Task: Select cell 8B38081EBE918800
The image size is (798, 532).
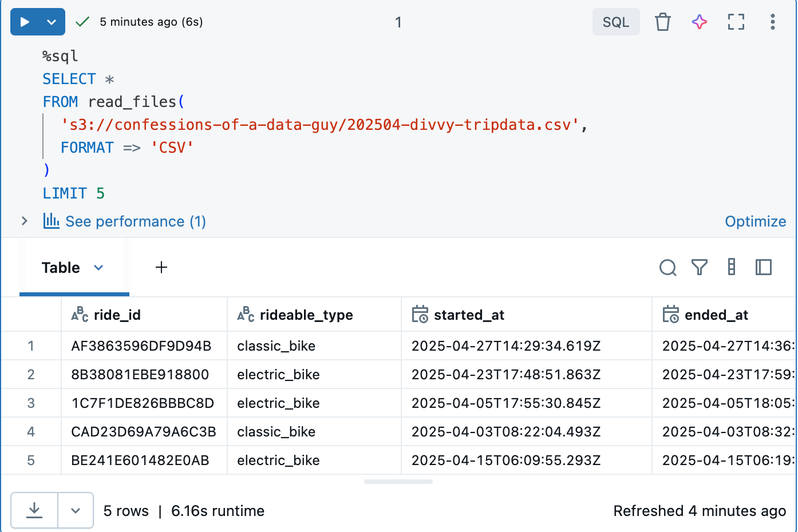Action: pos(144,374)
